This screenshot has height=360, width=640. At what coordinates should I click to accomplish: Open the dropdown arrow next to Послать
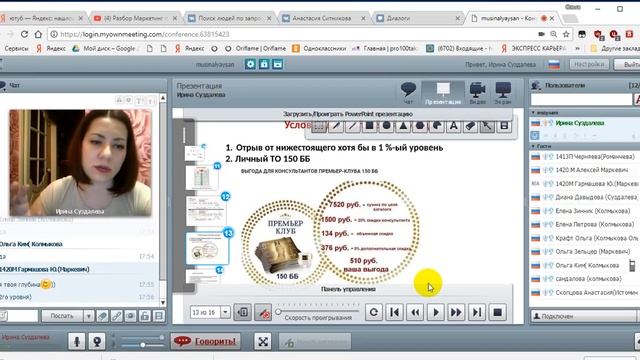click(x=89, y=316)
